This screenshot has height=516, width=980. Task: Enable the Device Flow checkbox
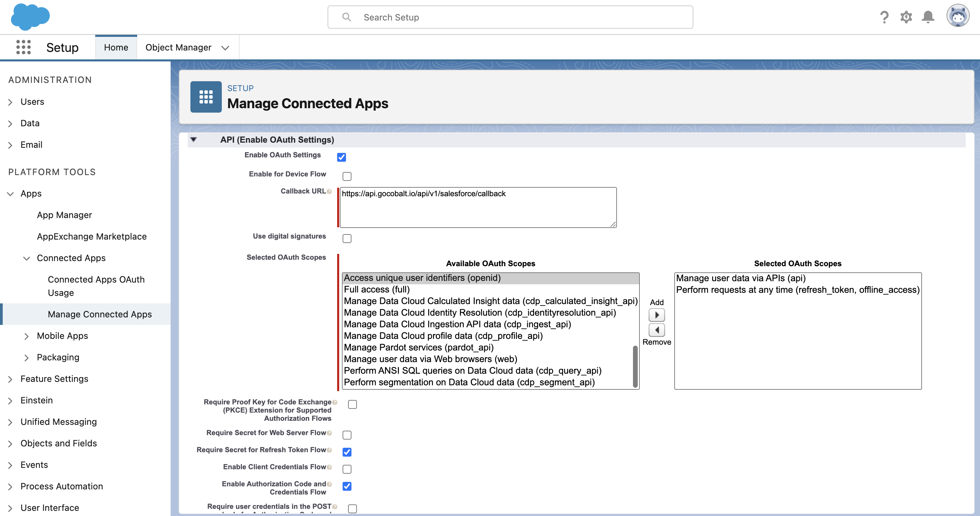tap(346, 176)
